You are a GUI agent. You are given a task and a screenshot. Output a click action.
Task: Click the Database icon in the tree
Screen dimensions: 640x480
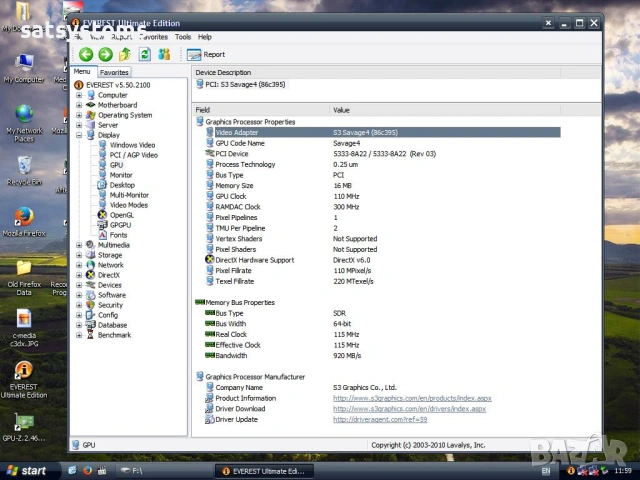[90, 325]
